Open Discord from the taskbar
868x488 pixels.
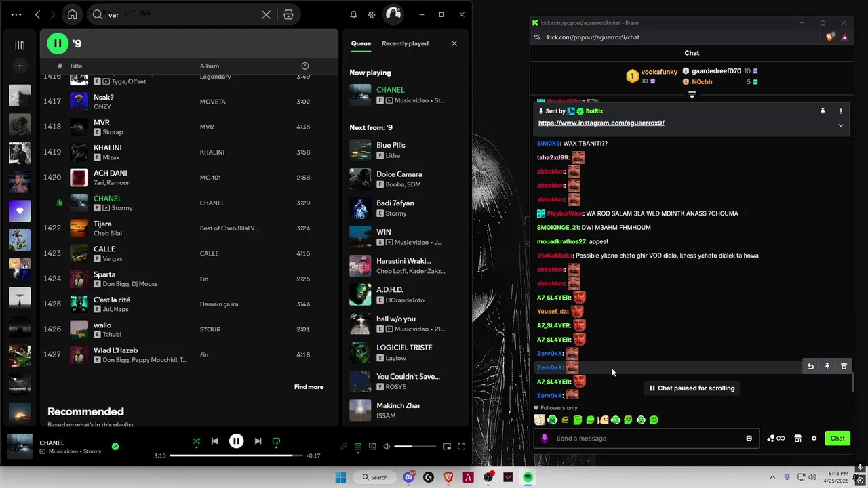(x=409, y=477)
